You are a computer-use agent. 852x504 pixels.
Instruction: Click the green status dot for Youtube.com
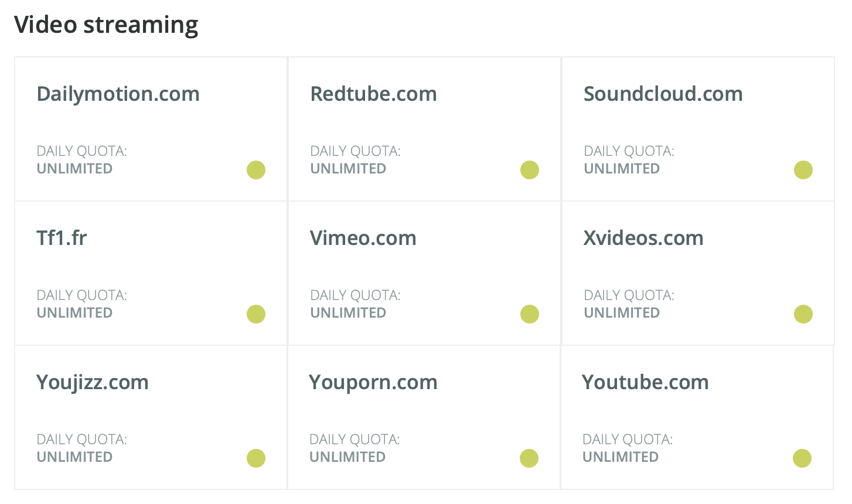click(802, 458)
